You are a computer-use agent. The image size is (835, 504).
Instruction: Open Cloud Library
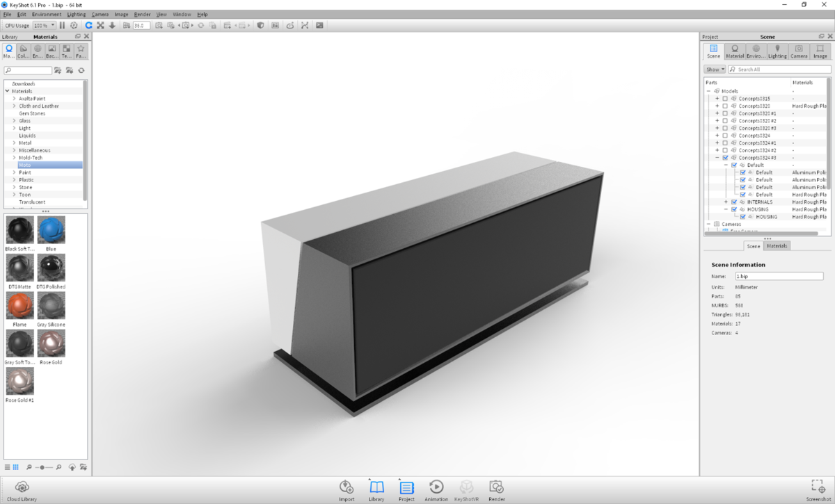(21, 489)
